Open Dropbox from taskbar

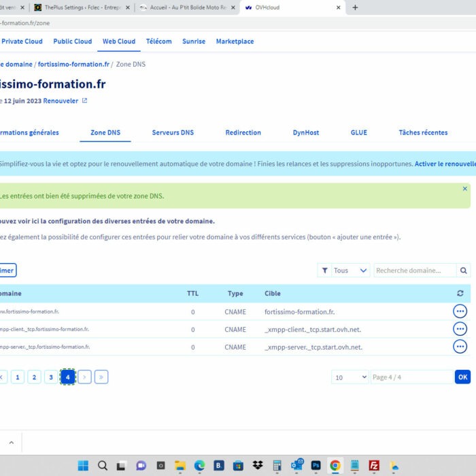point(258,465)
